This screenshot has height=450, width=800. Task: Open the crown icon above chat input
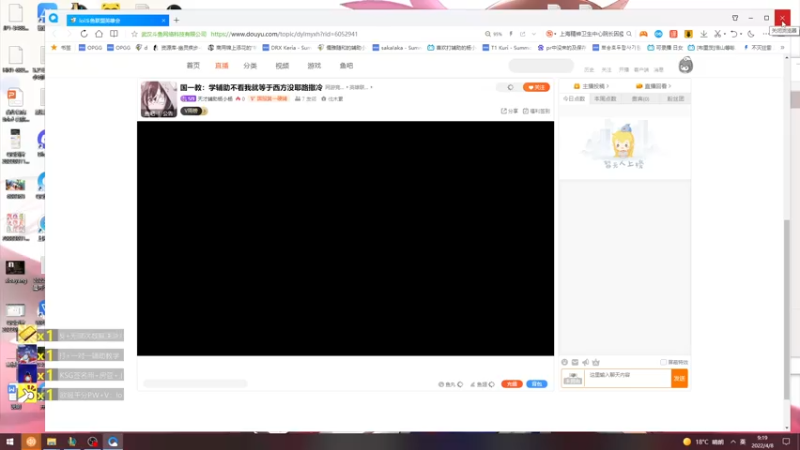596,362
